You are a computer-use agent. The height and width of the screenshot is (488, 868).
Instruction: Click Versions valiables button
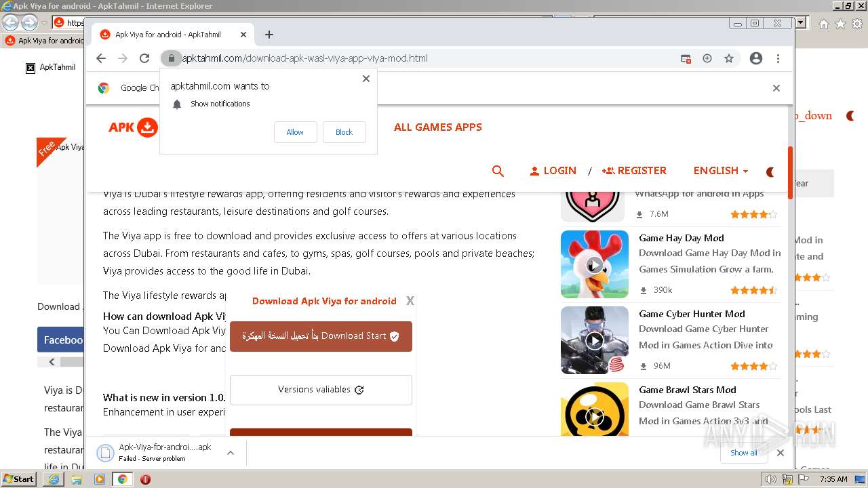pos(321,390)
